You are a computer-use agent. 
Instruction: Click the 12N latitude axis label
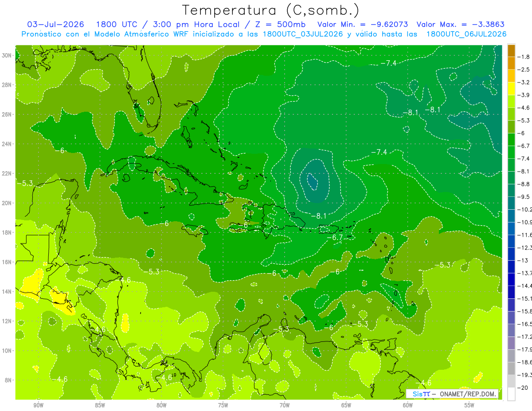(7, 321)
